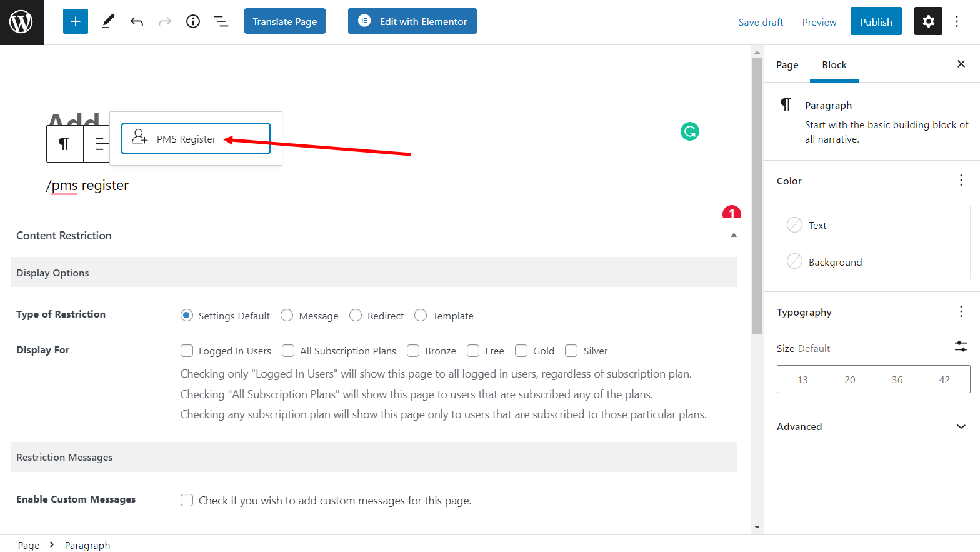980x552 pixels.
Task: Toggle custom font size control
Action: (961, 346)
